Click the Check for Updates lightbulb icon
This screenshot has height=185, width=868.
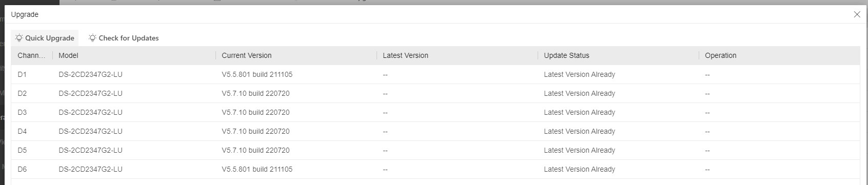click(92, 38)
